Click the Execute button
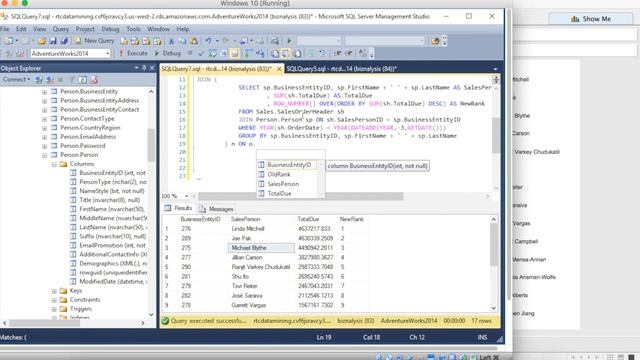 tap(133, 53)
